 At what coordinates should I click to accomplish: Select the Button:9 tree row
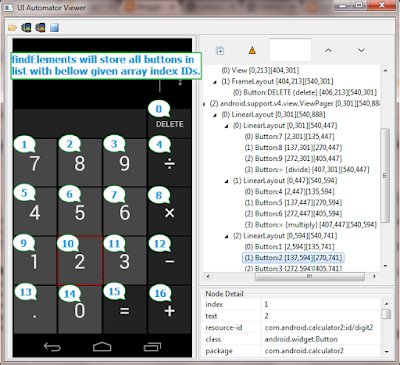(x=293, y=158)
